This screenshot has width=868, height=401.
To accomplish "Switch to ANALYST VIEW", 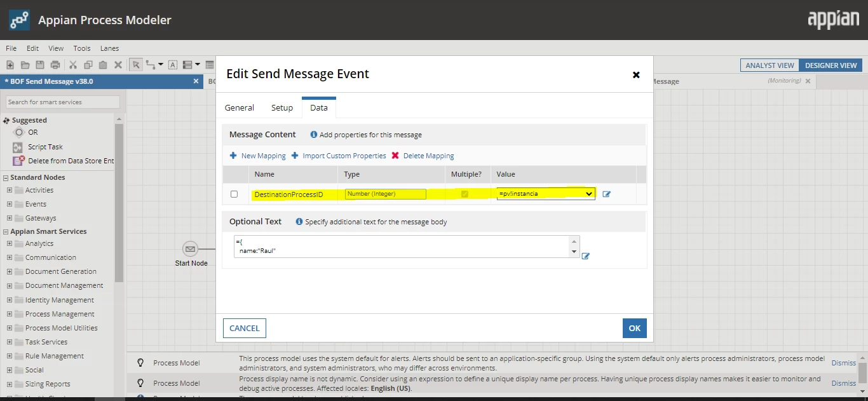I will pyautogui.click(x=770, y=65).
